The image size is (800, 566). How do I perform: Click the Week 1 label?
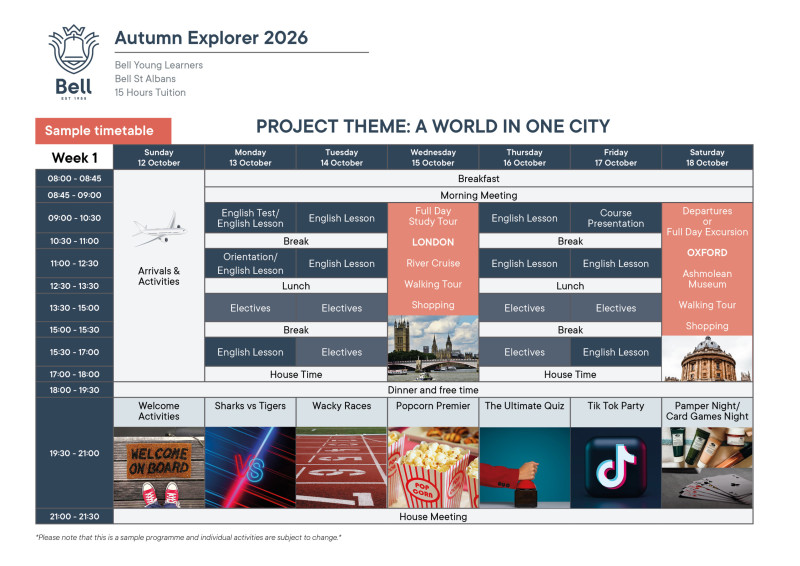[75, 158]
